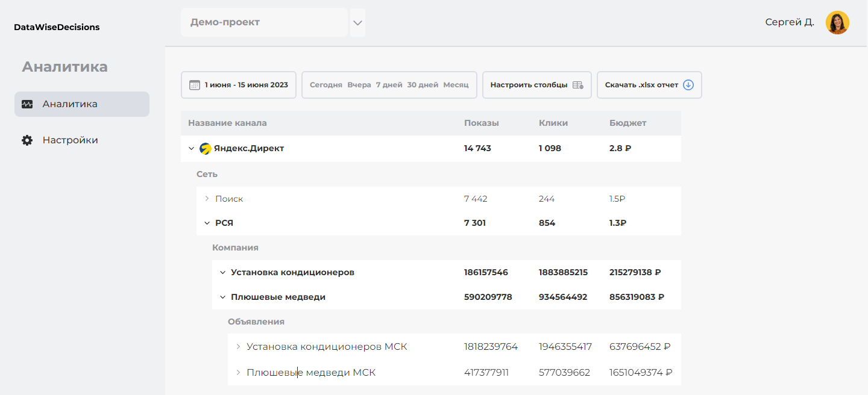Screen dimensions: 868x395
Task: Click the download arrow icon
Action: (688, 85)
